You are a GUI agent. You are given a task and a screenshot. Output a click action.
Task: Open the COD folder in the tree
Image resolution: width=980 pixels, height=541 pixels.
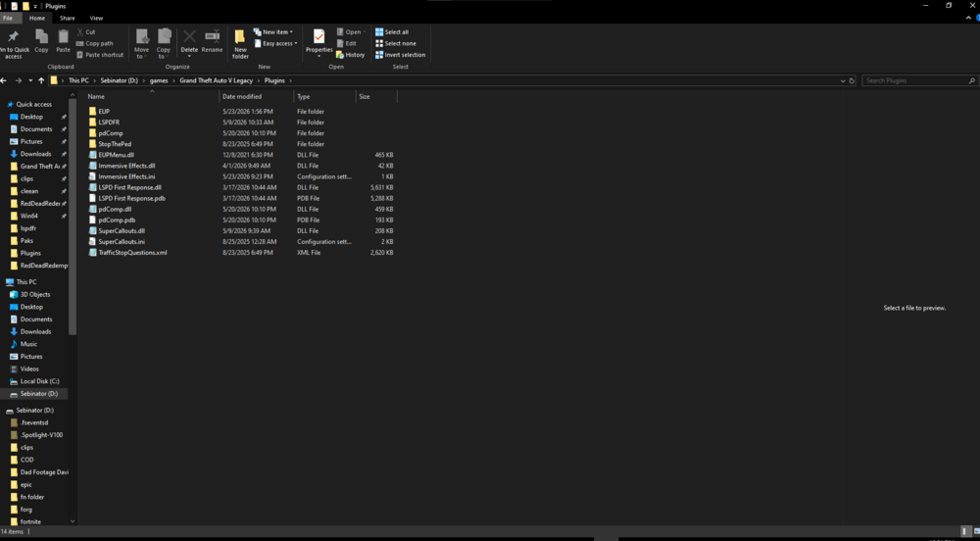(26, 460)
